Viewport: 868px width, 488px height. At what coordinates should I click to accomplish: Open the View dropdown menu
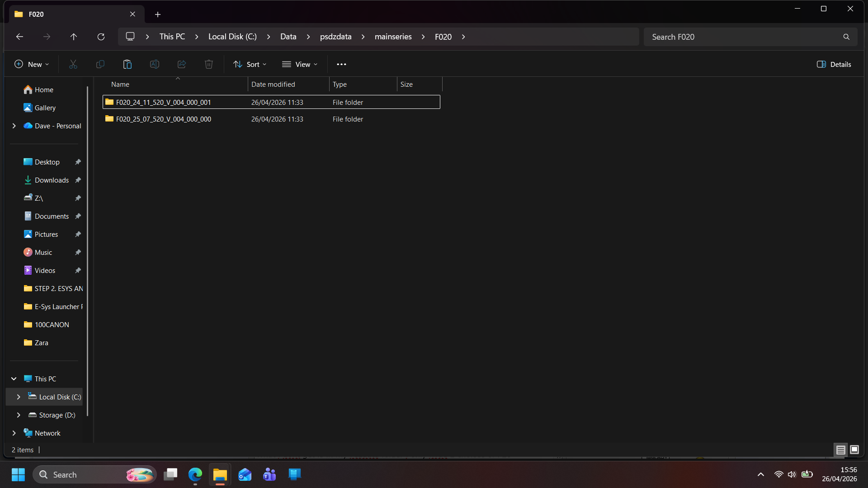coord(299,64)
